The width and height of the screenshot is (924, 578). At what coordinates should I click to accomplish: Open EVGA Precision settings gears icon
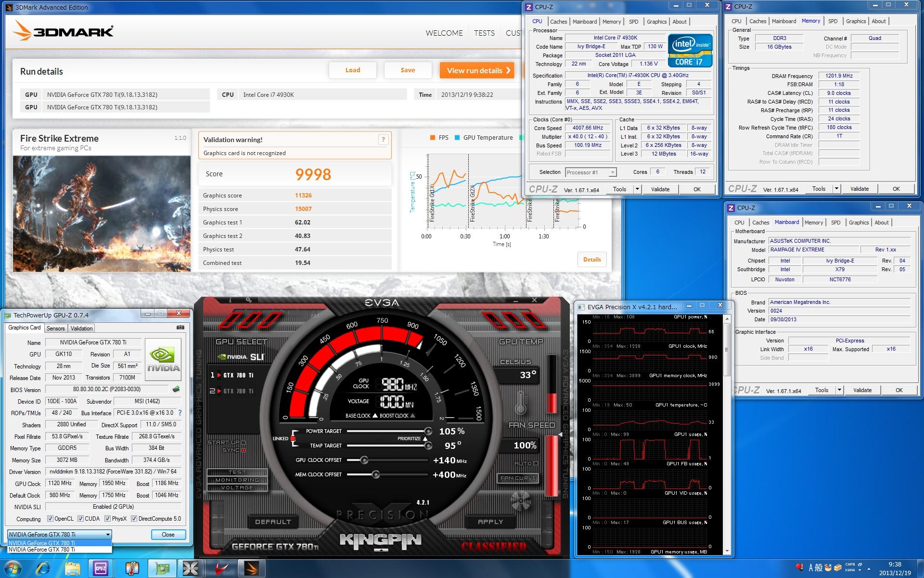click(x=249, y=300)
